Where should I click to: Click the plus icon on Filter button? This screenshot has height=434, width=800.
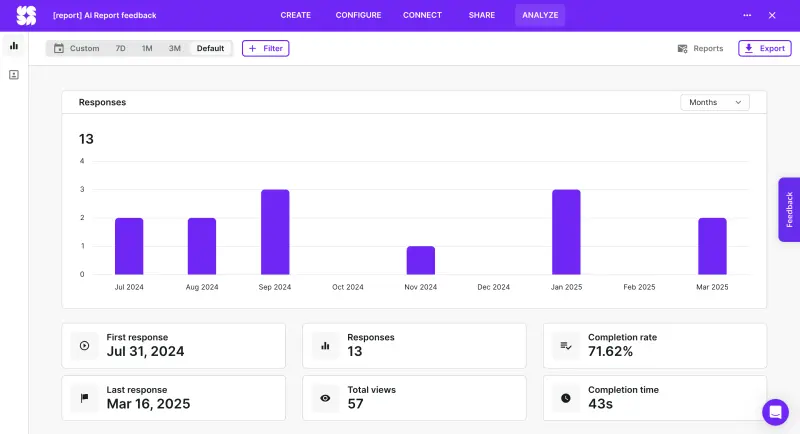pyautogui.click(x=252, y=48)
